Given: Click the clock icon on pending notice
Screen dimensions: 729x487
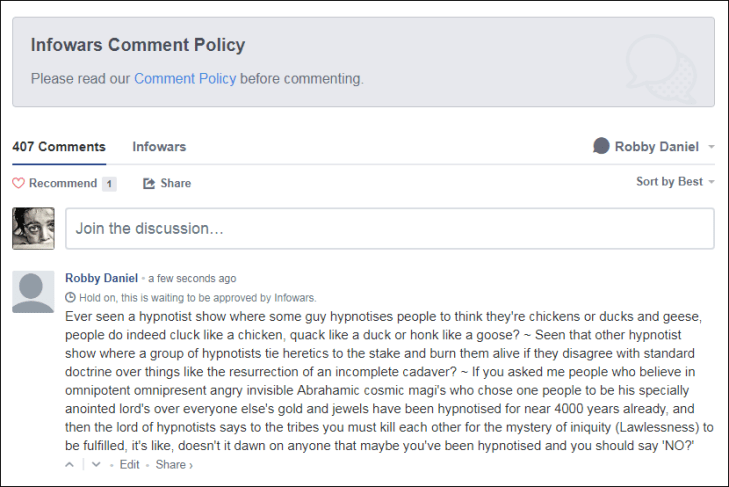Looking at the screenshot, I should pos(70,297).
